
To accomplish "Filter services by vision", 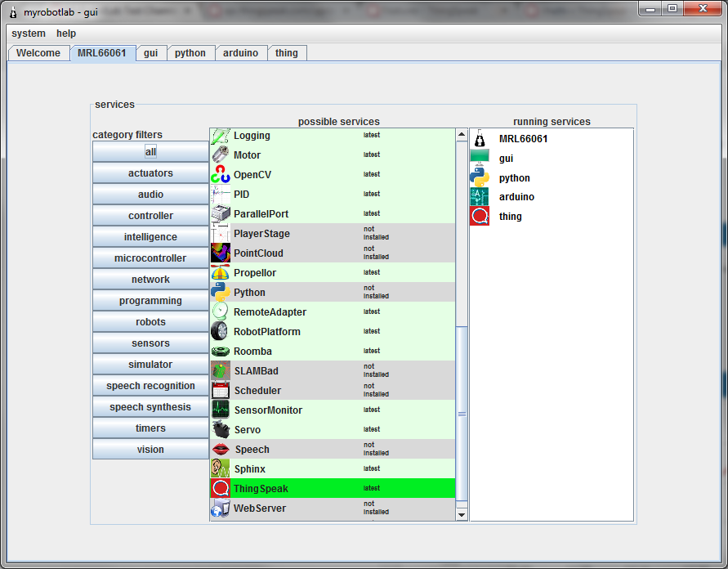I will pos(150,450).
